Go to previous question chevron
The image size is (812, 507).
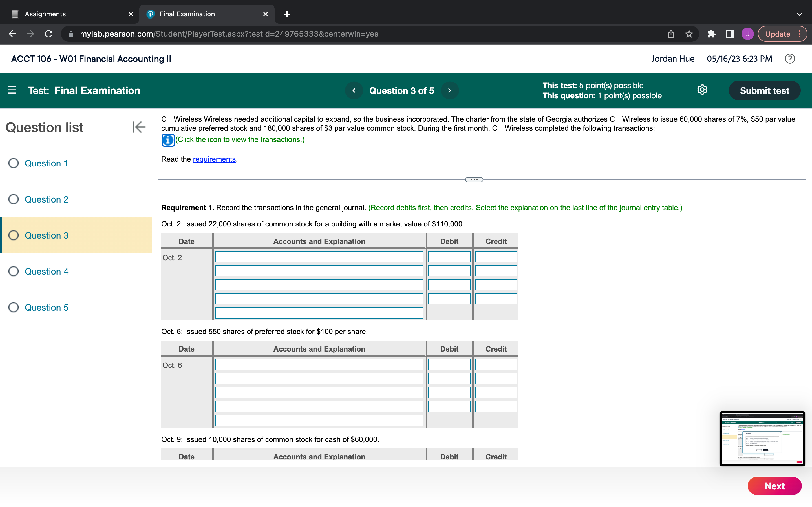point(354,90)
